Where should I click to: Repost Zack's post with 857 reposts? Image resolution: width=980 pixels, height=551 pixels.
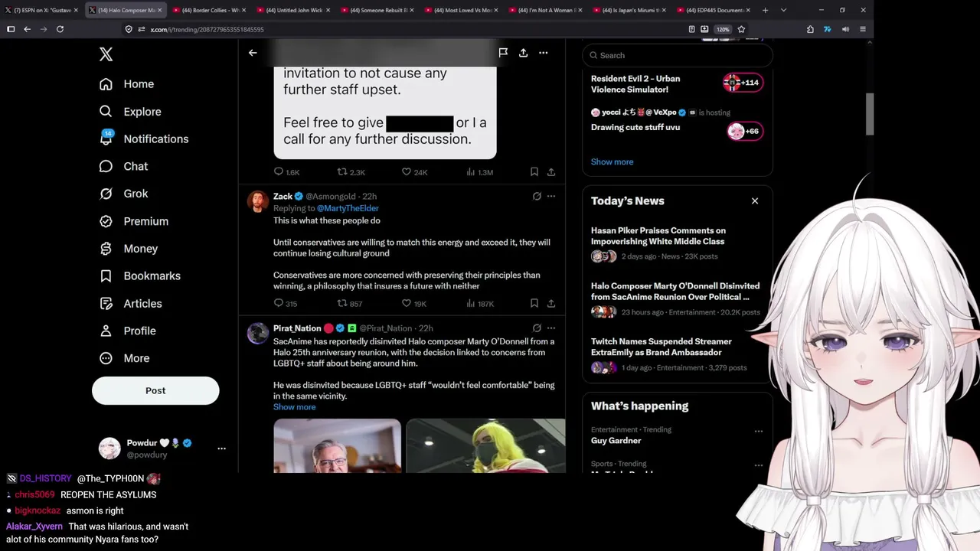click(x=350, y=303)
